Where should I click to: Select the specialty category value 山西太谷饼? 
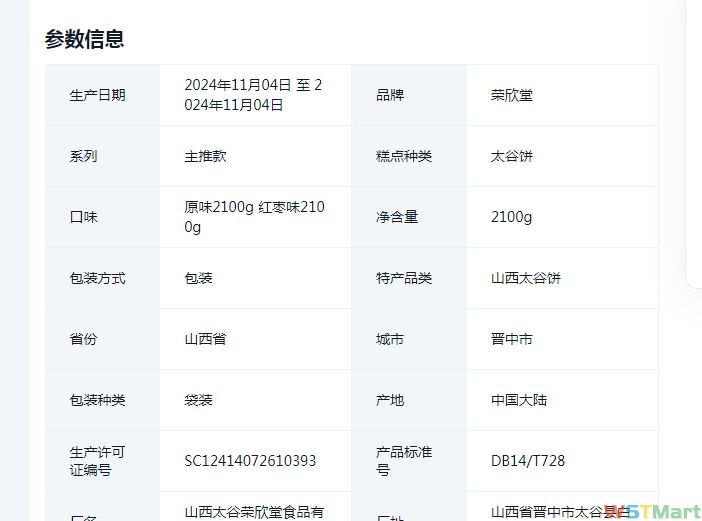pos(525,278)
